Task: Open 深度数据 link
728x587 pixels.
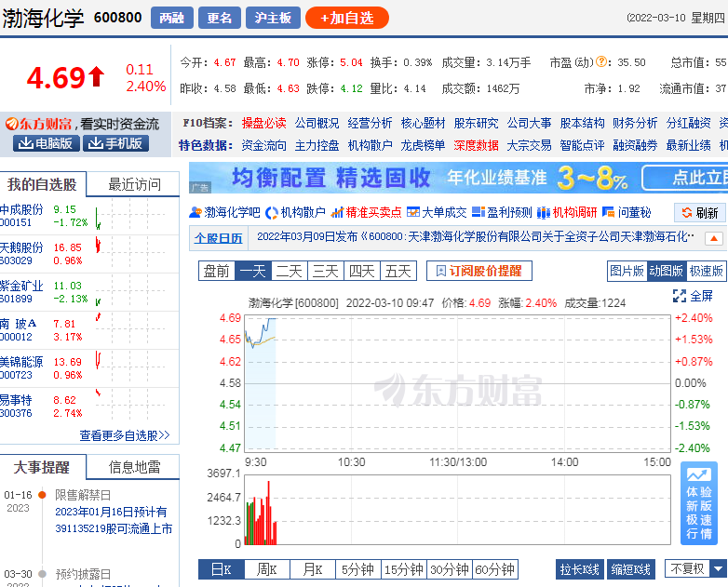Action: pos(476,146)
